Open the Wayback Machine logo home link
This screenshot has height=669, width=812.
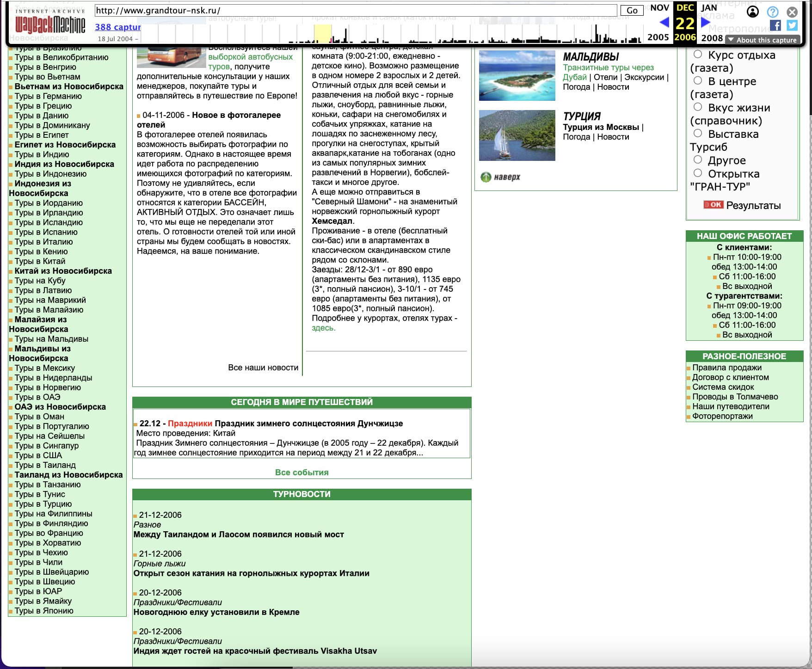(50, 21)
